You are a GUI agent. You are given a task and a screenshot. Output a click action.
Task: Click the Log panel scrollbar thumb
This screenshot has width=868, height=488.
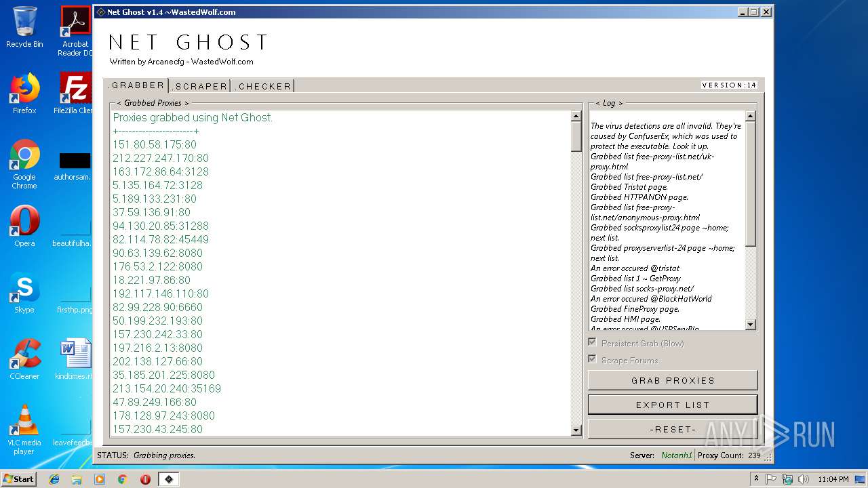point(750,184)
